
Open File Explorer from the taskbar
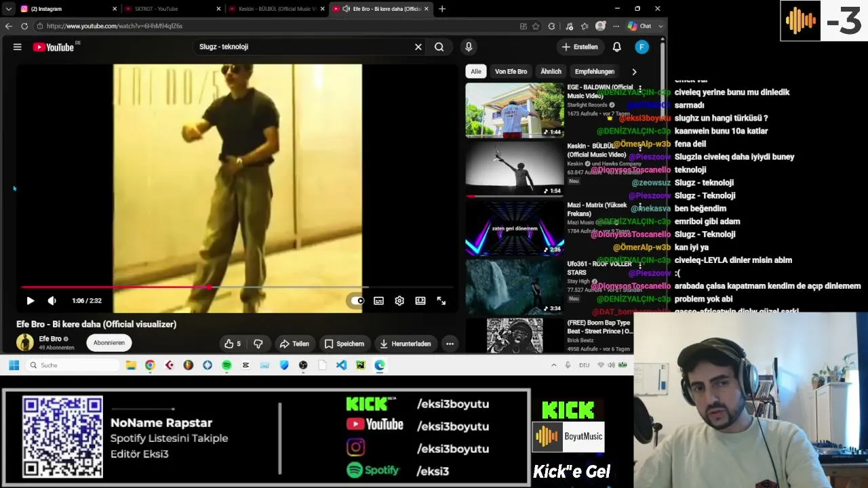tap(131, 365)
